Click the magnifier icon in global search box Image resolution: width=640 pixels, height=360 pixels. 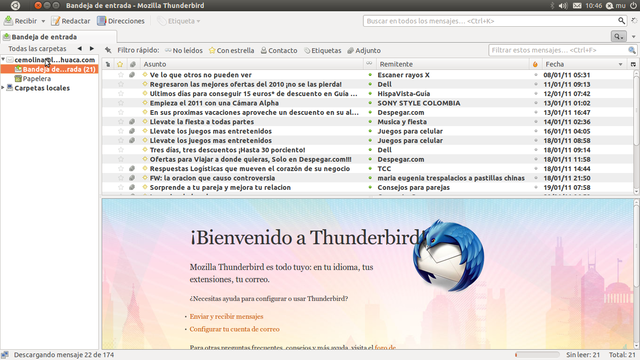tap(621, 21)
